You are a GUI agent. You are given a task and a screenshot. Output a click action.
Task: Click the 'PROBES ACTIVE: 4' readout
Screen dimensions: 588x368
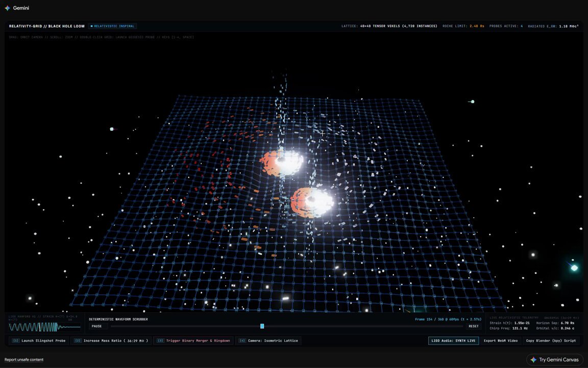(506, 26)
